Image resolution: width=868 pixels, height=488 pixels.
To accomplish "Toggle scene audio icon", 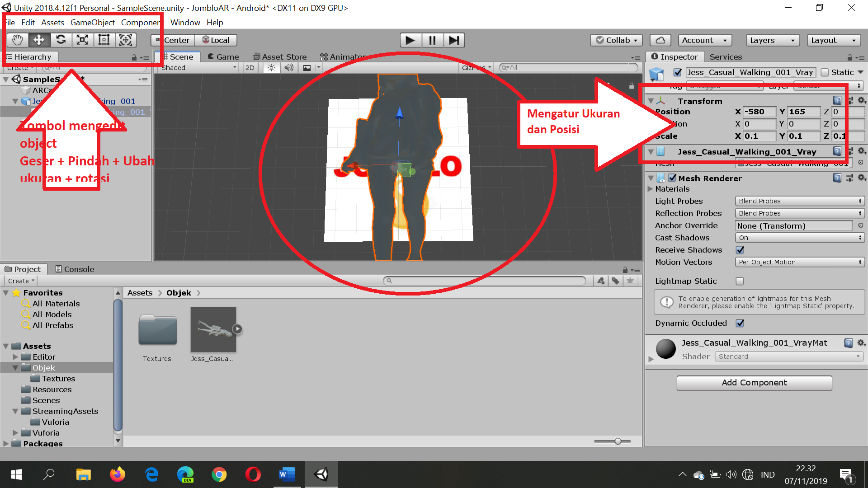I will click(x=289, y=68).
